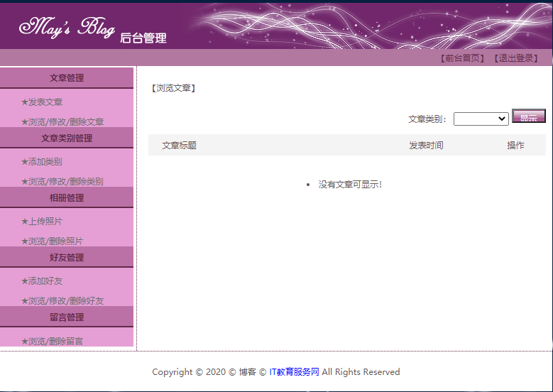Open 浏览/删除留言 sidebar item

[53, 341]
